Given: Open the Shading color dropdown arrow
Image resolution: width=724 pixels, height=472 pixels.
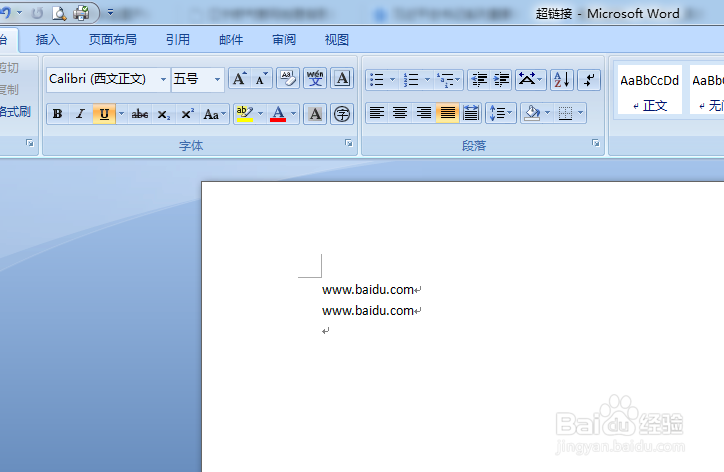Looking at the screenshot, I should tap(548, 113).
